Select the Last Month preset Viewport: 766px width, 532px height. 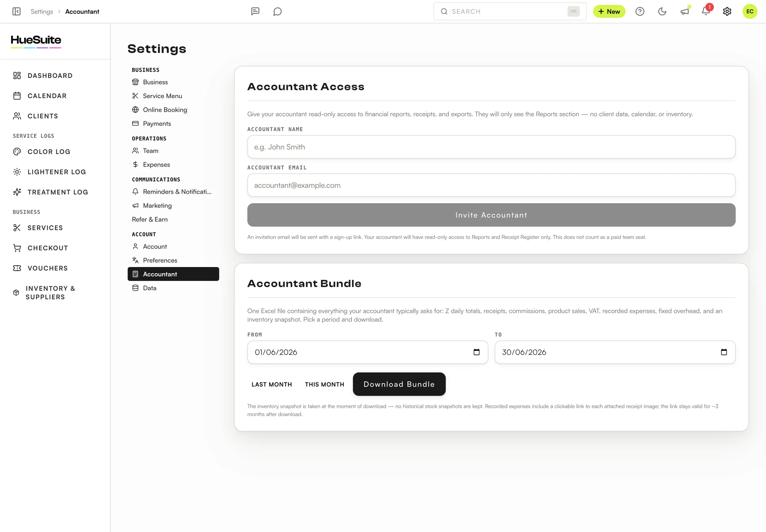click(x=272, y=384)
